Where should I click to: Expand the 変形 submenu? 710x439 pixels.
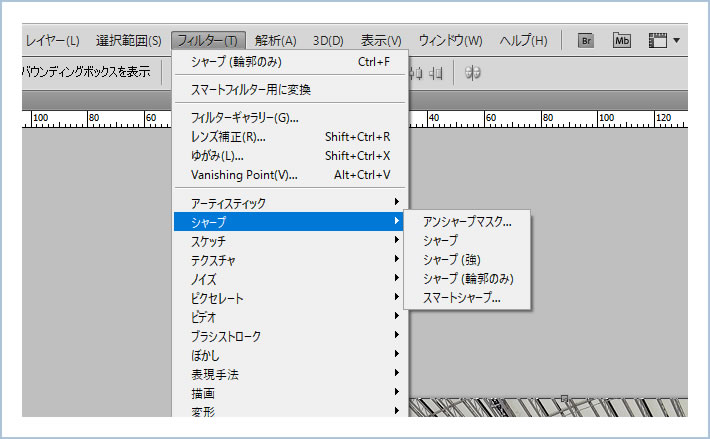[x=290, y=410]
